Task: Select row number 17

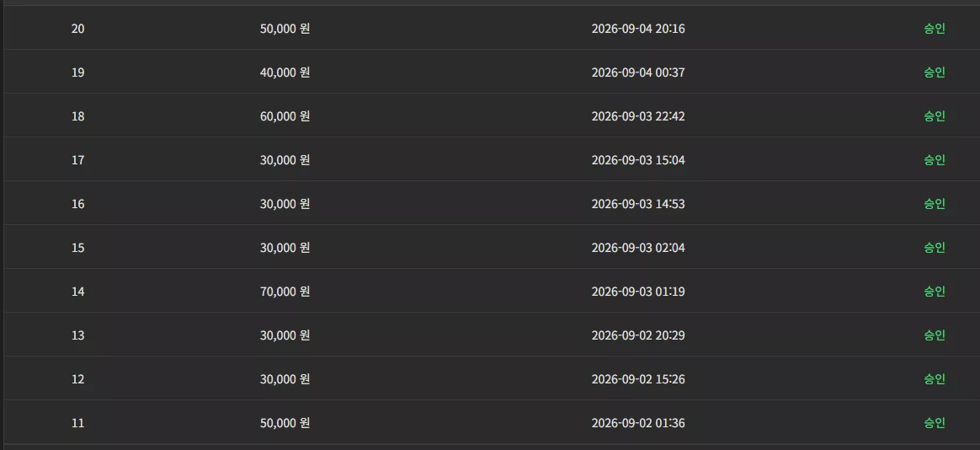Action: click(78, 160)
